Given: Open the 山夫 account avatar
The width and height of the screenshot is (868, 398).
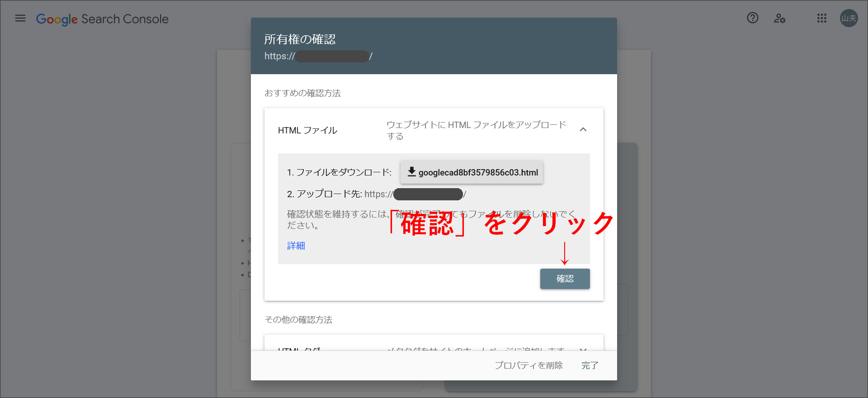Looking at the screenshot, I should (x=849, y=18).
